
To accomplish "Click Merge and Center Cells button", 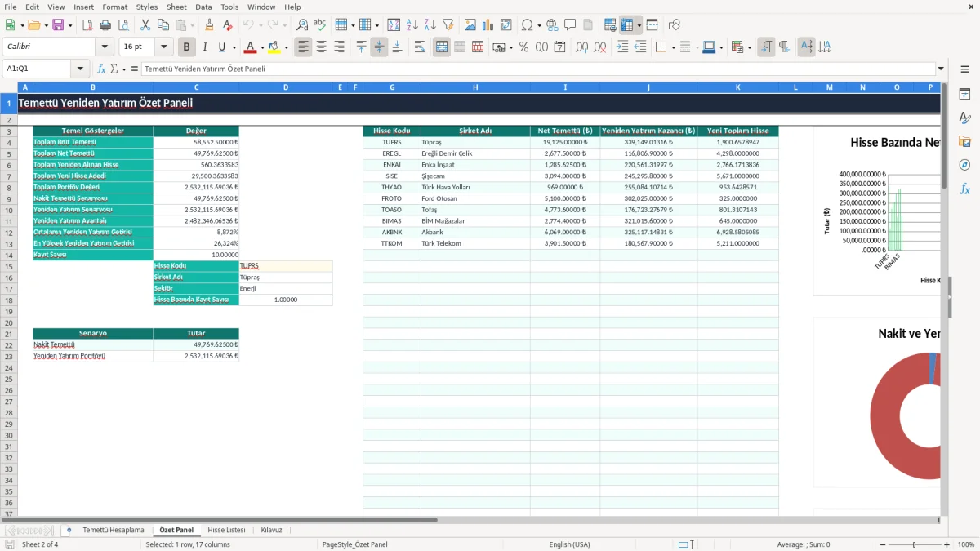I will tap(442, 47).
